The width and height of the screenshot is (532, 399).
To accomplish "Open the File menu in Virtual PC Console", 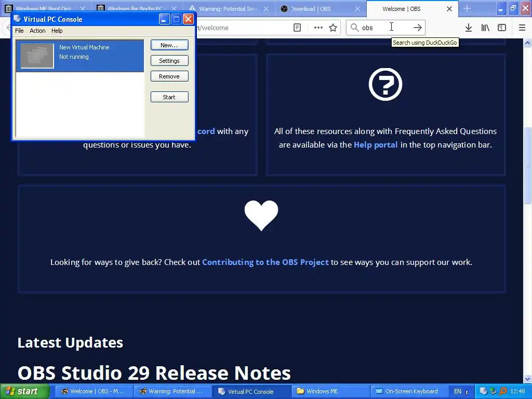I will pos(19,31).
